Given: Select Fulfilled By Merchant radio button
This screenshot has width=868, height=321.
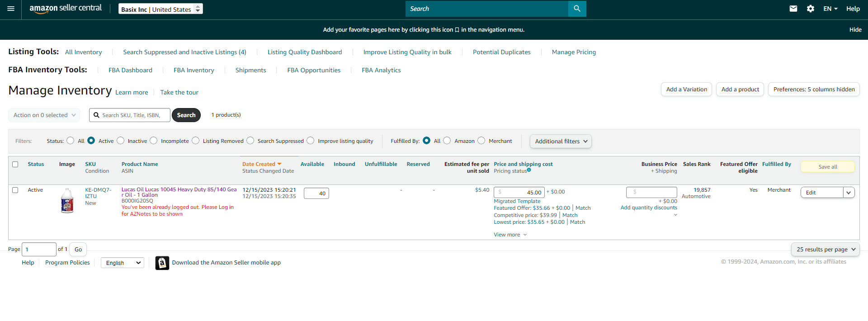Looking at the screenshot, I should (x=481, y=141).
